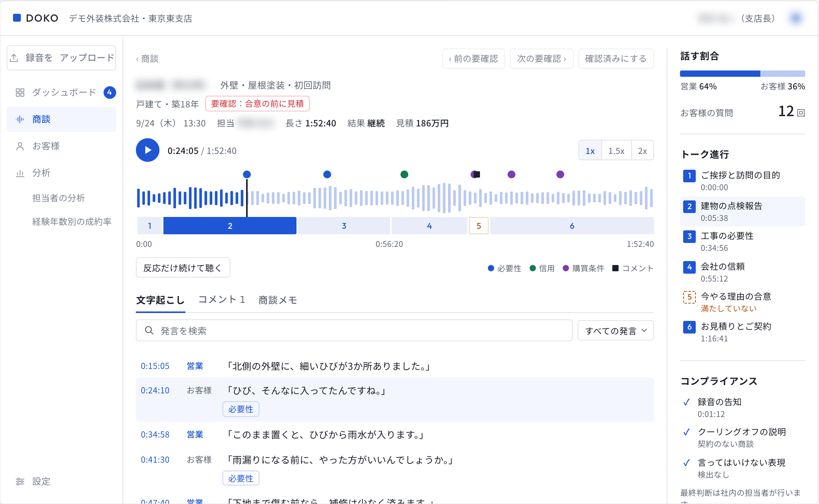This screenshot has width=819, height=504.
Task: Jump to 工事の必要性 at 0:34:56
Action: point(742,241)
